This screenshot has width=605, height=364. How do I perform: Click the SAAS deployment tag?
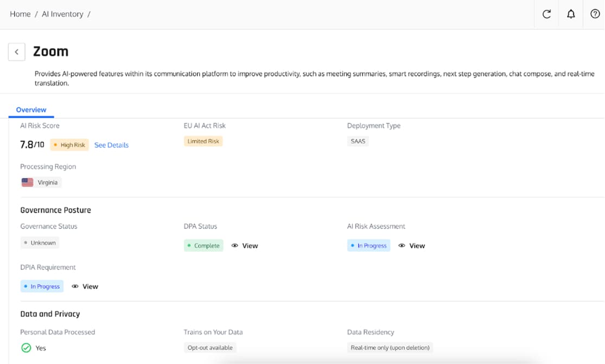[x=358, y=141]
